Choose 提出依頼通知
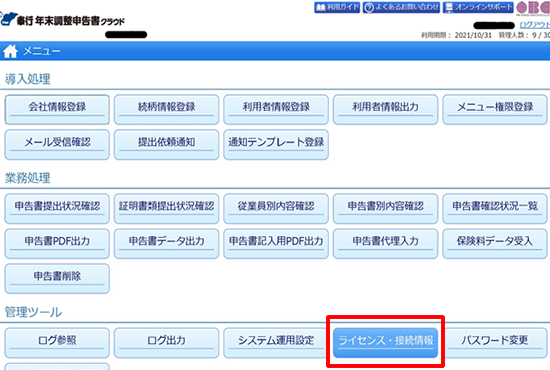 [x=167, y=144]
